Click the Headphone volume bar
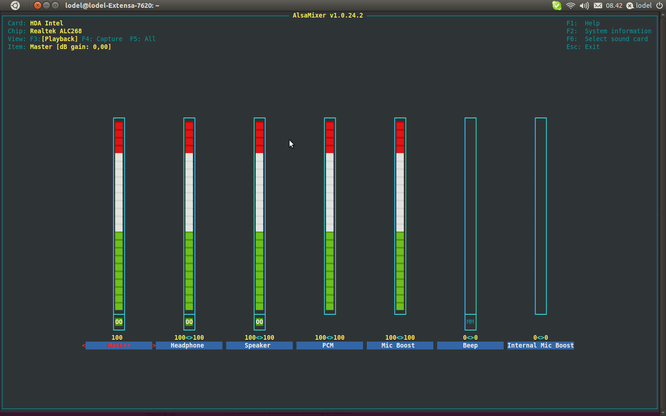The image size is (666, 416). point(189,216)
